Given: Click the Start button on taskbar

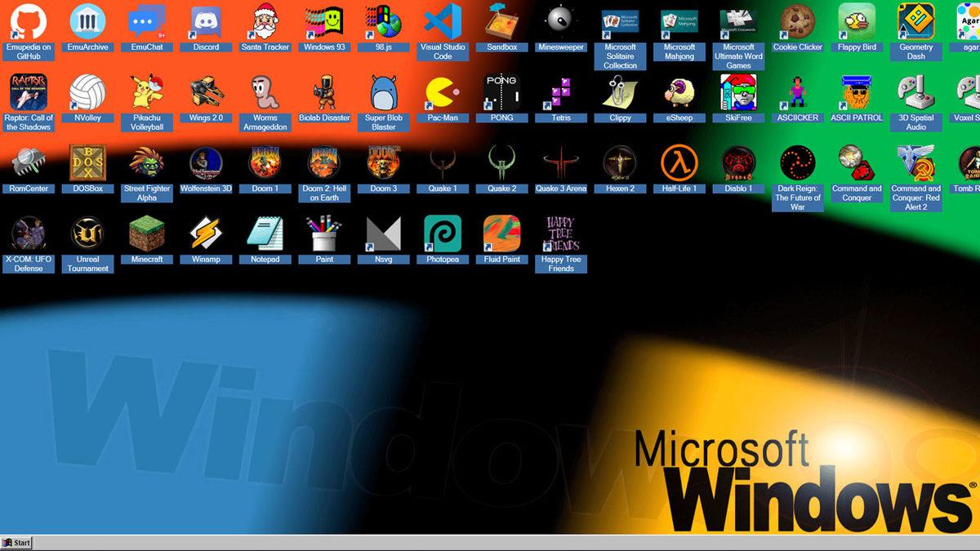Looking at the screenshot, I should [x=17, y=543].
